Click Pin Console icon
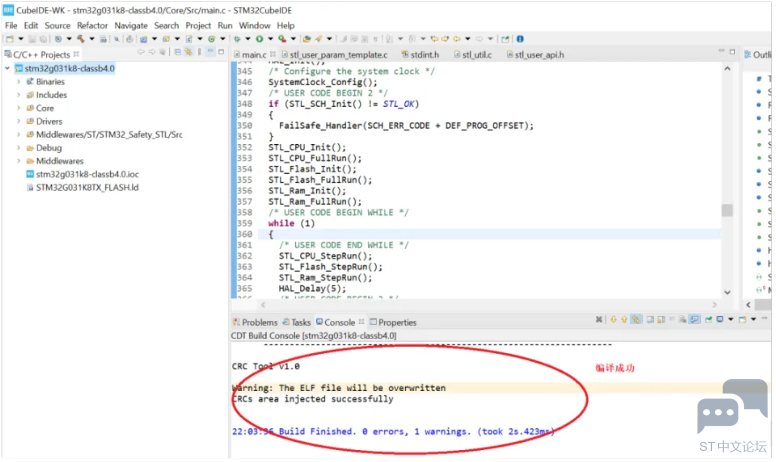Screen dimensions: 776x462 708,320
